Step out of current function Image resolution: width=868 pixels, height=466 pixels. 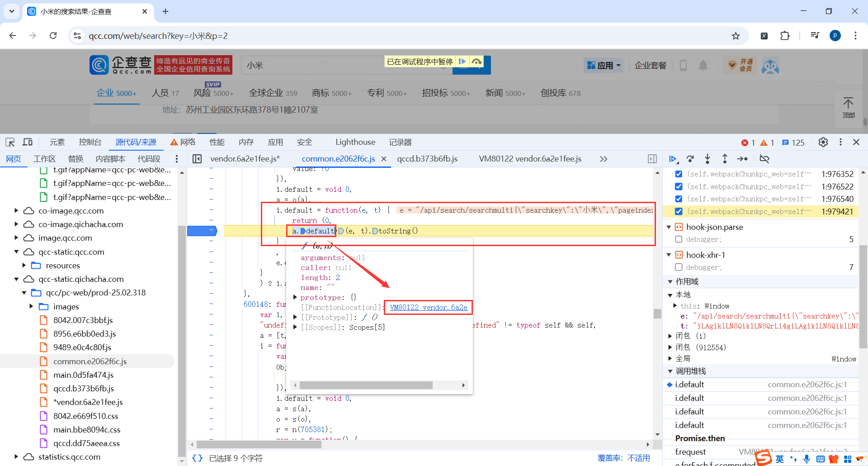(725, 159)
